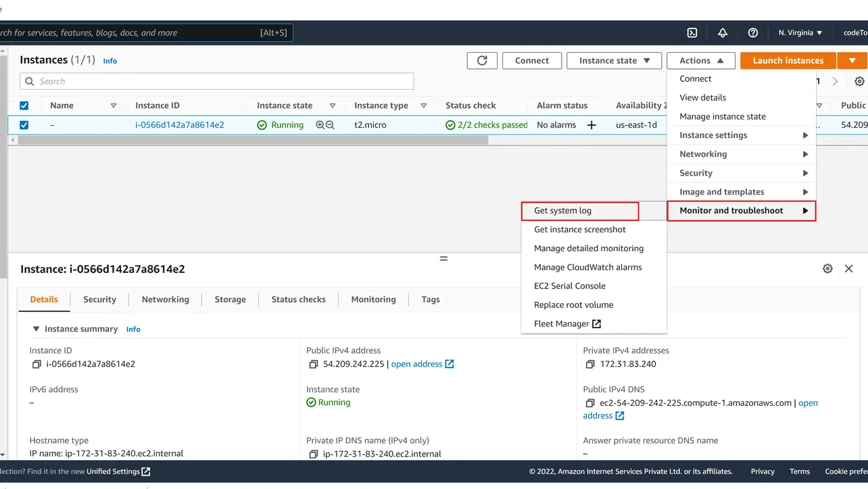Viewport: 868px width, 489px height.
Task: Uncheck the instance row checkbox
Action: click(x=24, y=125)
